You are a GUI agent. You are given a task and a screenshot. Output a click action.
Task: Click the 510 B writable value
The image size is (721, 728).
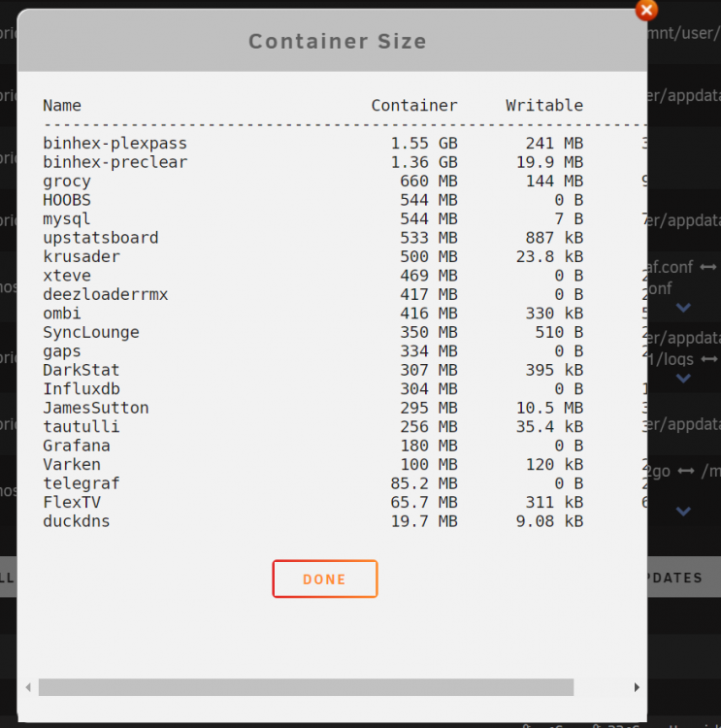pos(559,332)
